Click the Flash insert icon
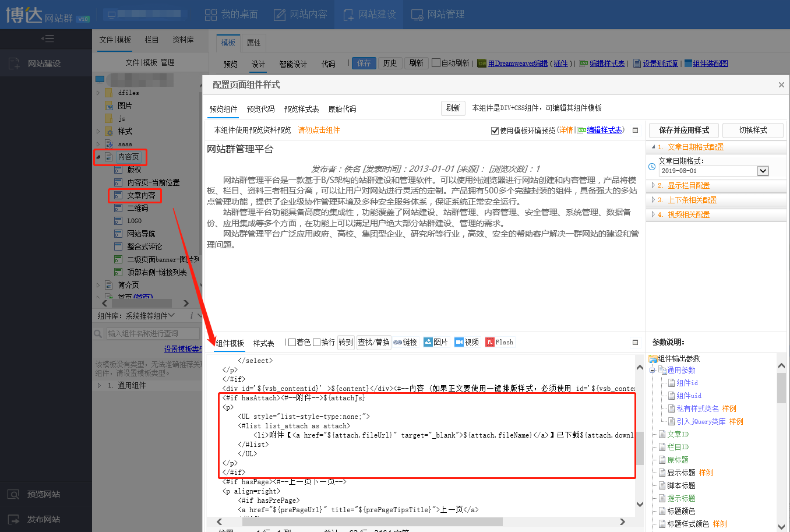Image resolution: width=790 pixels, height=532 pixels. (x=490, y=342)
